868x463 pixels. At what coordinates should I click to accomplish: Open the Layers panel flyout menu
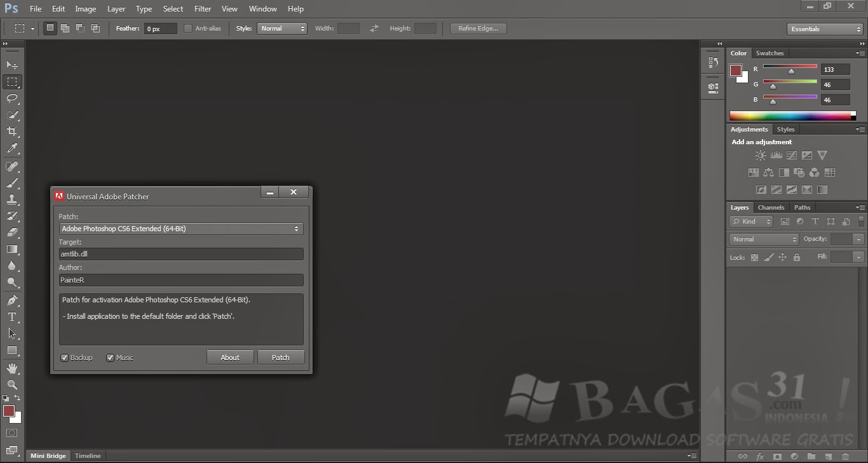[x=860, y=208]
